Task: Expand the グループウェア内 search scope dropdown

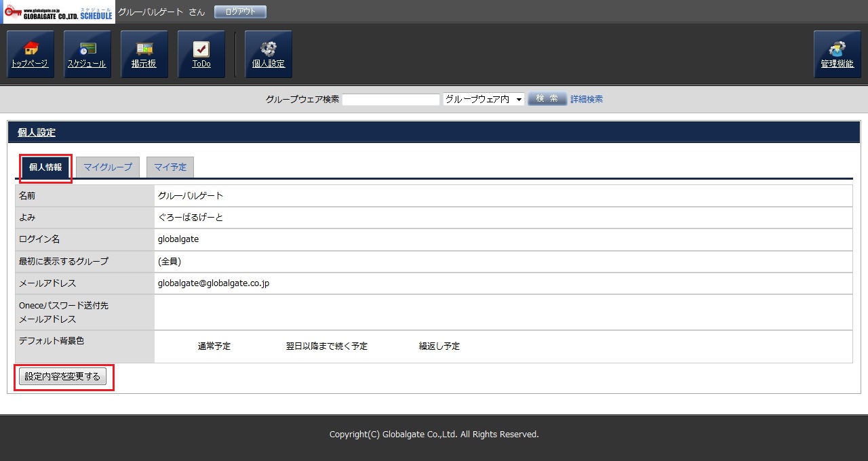Action: click(x=484, y=99)
